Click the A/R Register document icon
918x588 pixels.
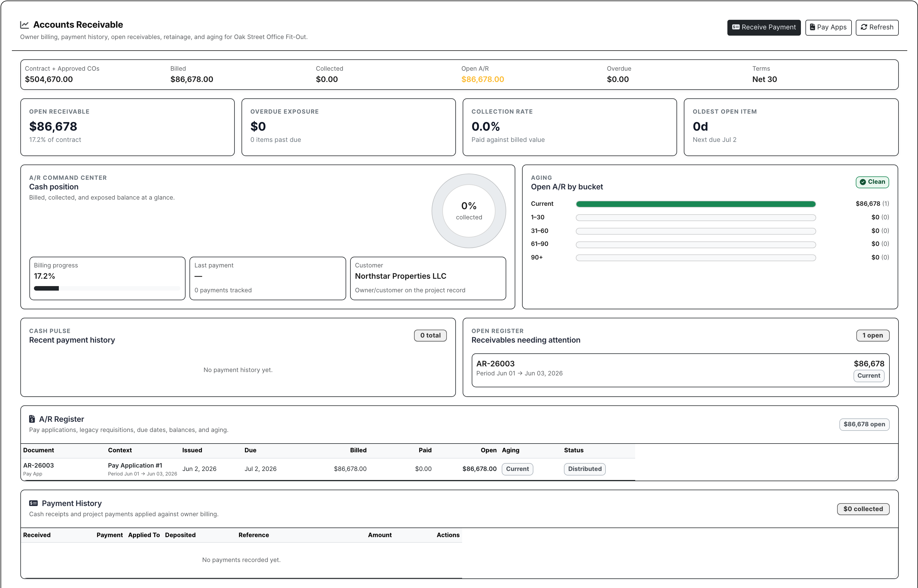click(32, 419)
